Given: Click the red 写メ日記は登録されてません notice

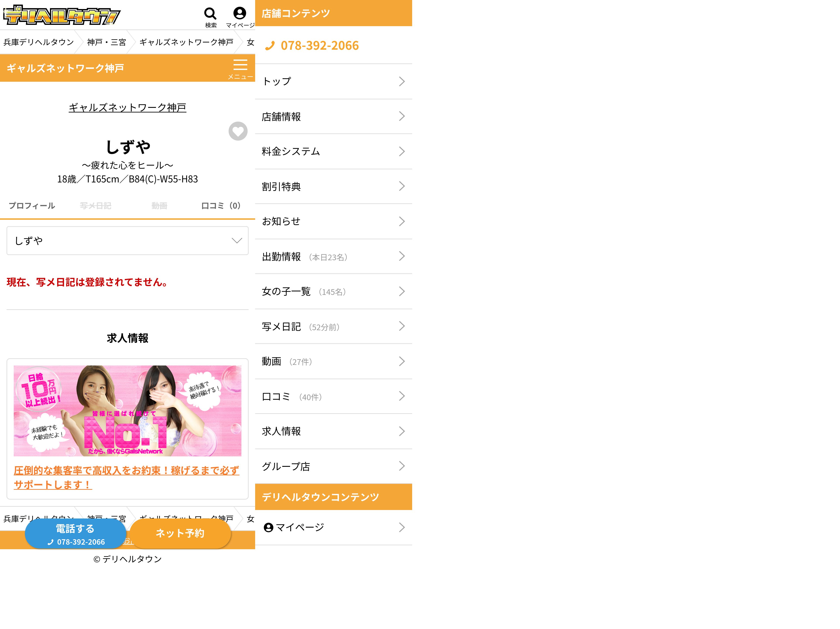Looking at the screenshot, I should tap(87, 282).
